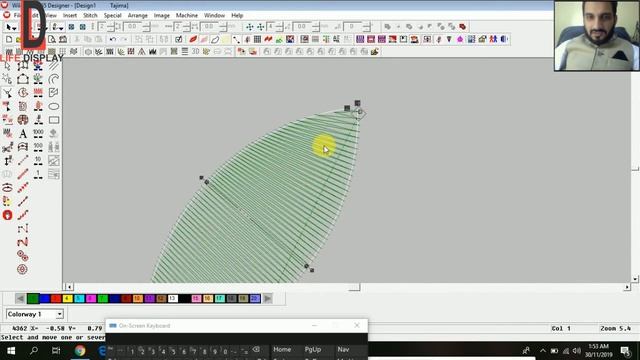This screenshot has width=640, height=360.
Task: Click the grid display icon in toolbar
Action: (258, 39)
